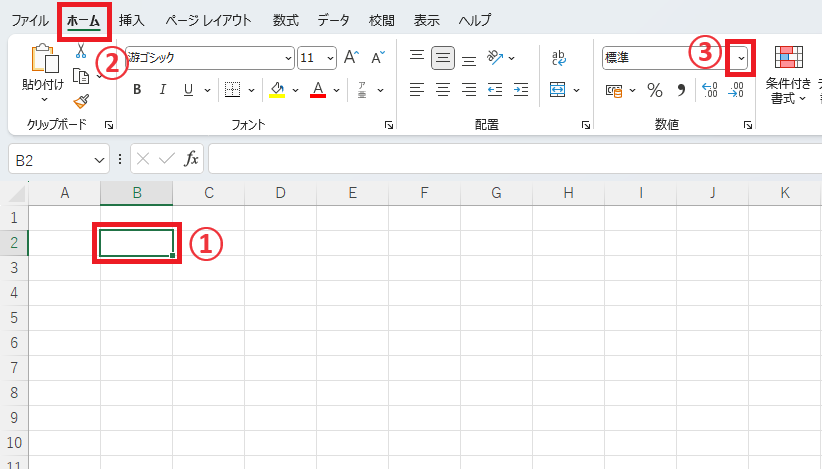Toggle Italic formatting
This screenshot has height=469, width=822.
point(163,90)
